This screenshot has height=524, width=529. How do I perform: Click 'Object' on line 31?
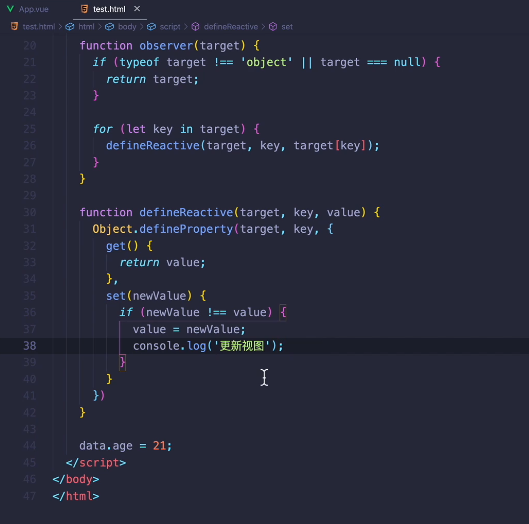click(x=113, y=229)
